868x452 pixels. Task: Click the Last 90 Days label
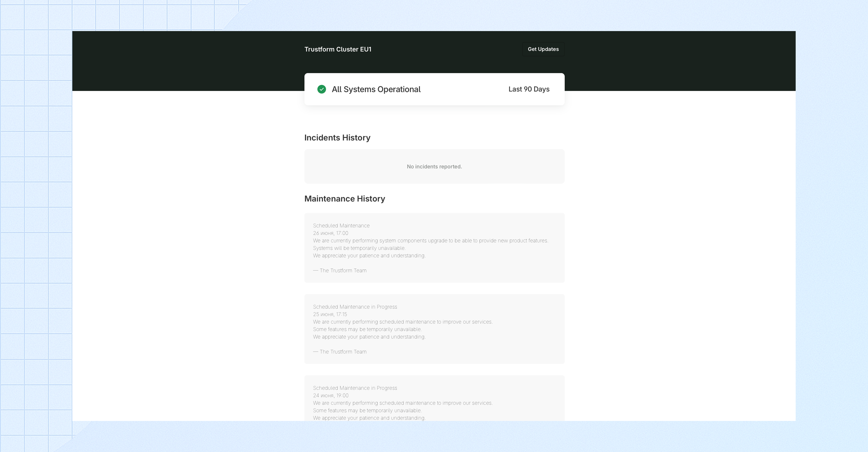(528, 89)
